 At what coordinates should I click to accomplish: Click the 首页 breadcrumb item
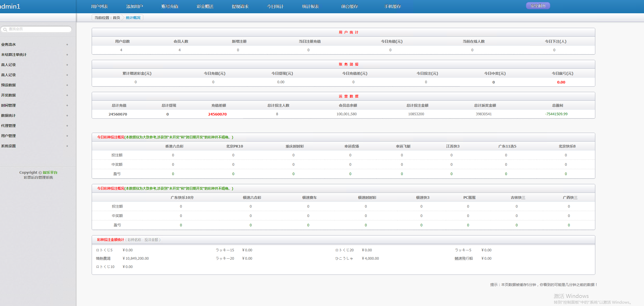pyautogui.click(x=116, y=18)
